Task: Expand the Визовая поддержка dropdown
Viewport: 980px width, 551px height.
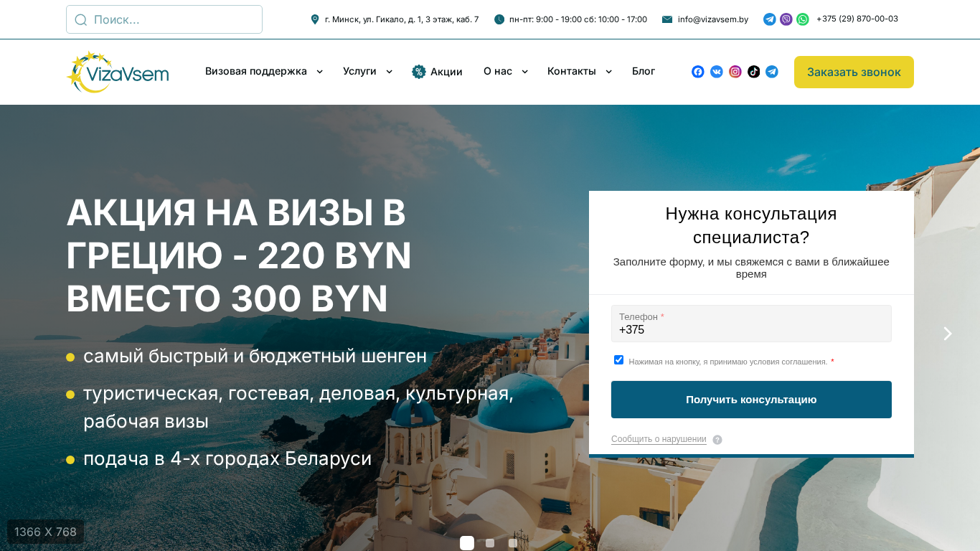Action: tap(264, 72)
